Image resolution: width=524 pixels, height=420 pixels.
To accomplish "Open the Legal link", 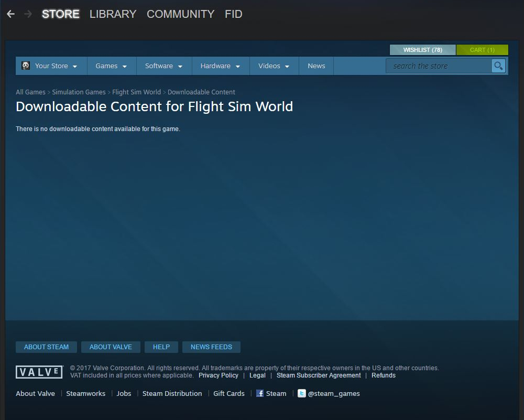I will [257, 375].
